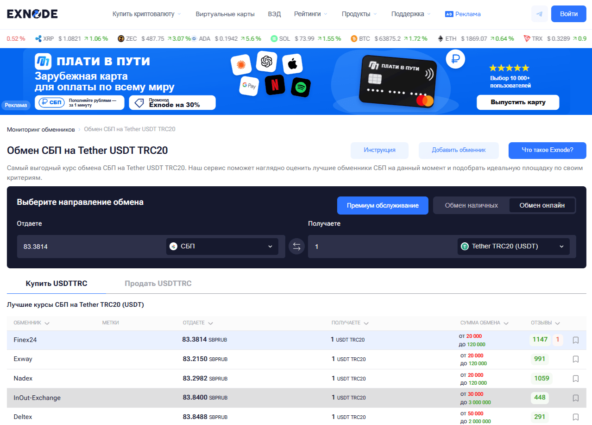Click Finex24 positive reviews count 1147

click(540, 340)
